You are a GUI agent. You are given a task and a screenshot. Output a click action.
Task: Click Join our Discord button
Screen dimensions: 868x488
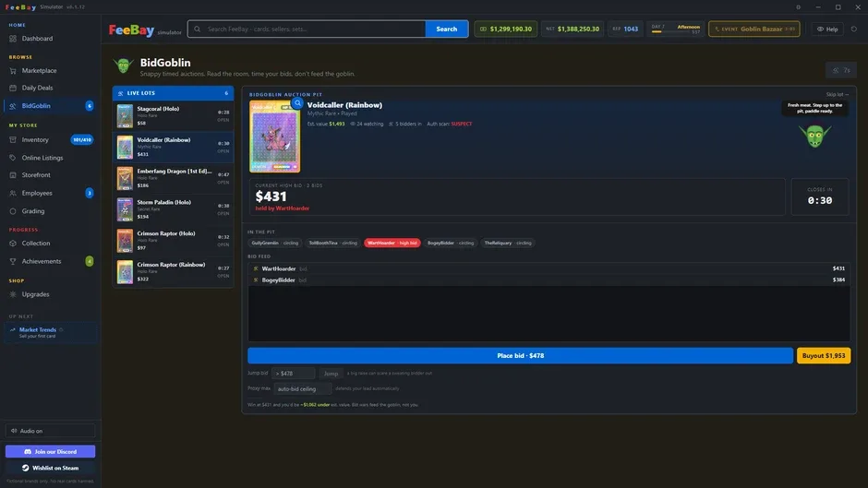[x=51, y=451]
